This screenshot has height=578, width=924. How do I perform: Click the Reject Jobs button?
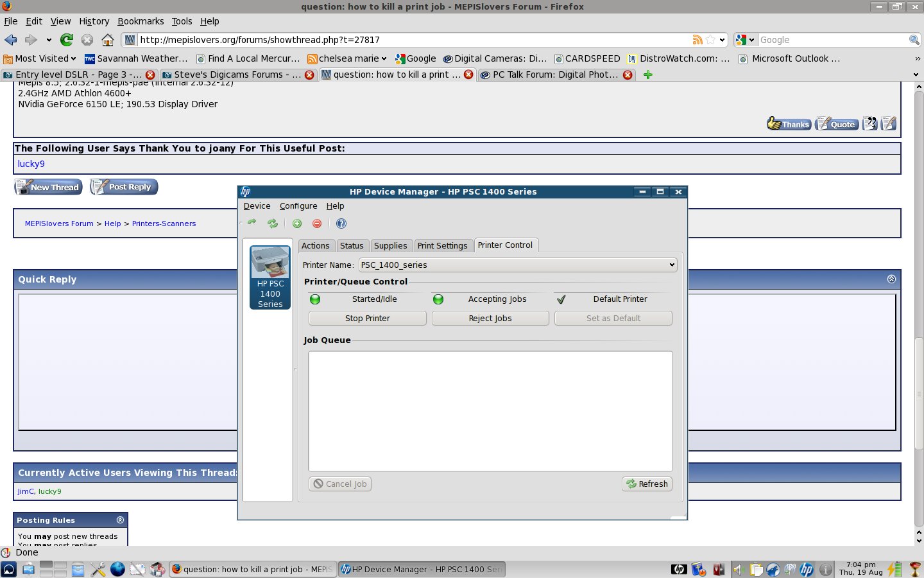[x=490, y=318]
